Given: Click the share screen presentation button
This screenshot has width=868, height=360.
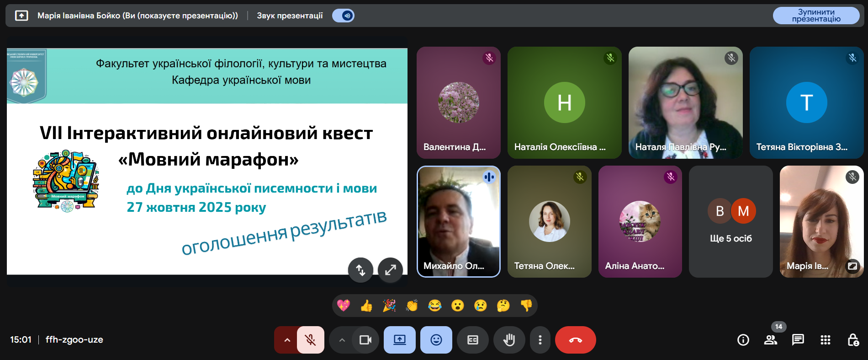Looking at the screenshot, I should [x=400, y=340].
